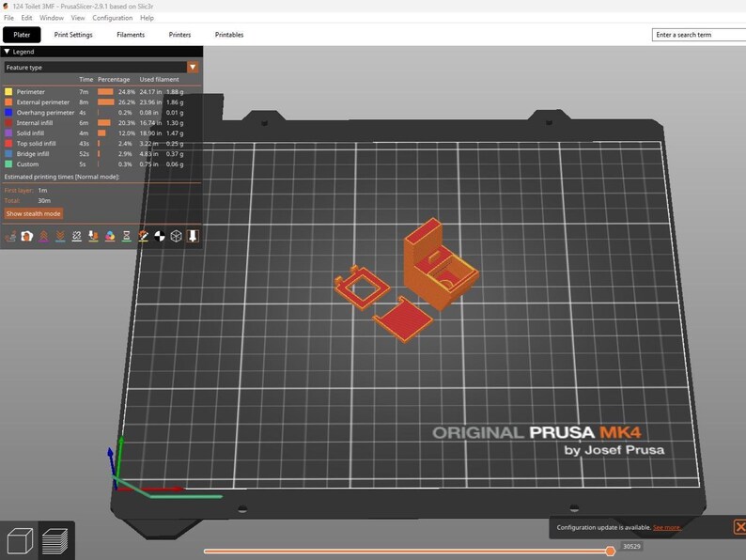Screen dimensions: 746x560
Task: Toggle Custom G-codes visibility icon
Action: (143, 236)
